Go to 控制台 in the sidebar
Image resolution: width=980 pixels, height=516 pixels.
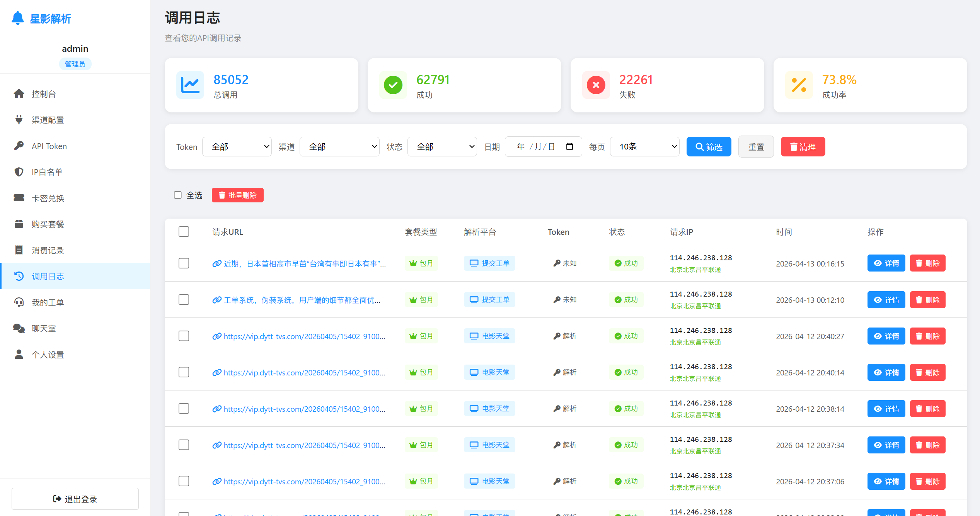tap(75, 94)
